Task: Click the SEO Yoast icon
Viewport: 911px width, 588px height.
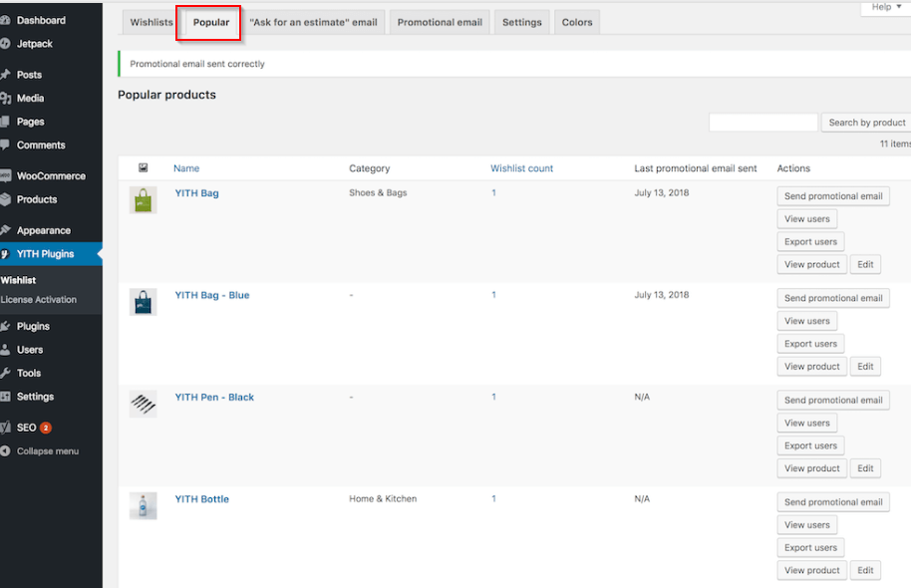Action: click(5, 428)
